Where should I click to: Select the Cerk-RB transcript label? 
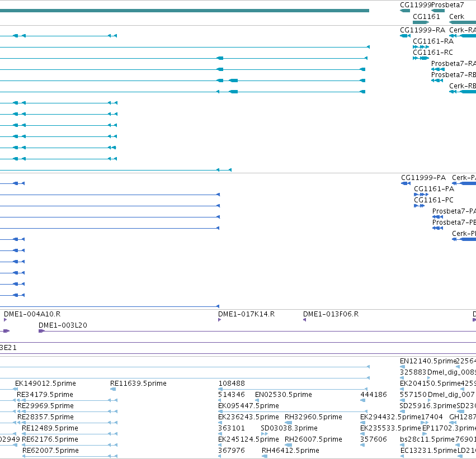(x=463, y=86)
